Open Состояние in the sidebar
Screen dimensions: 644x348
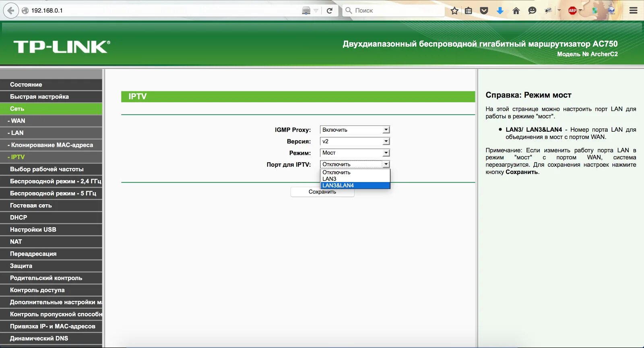[51, 85]
